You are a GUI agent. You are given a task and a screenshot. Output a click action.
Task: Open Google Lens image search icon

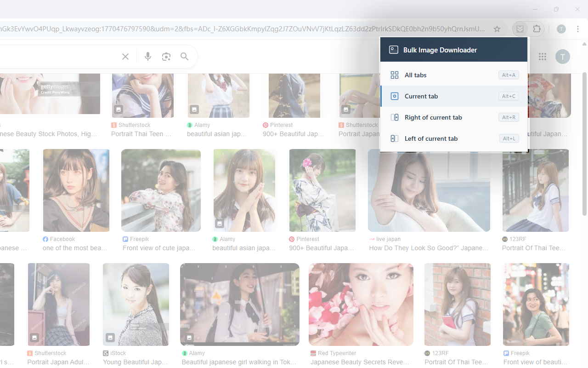tap(166, 57)
